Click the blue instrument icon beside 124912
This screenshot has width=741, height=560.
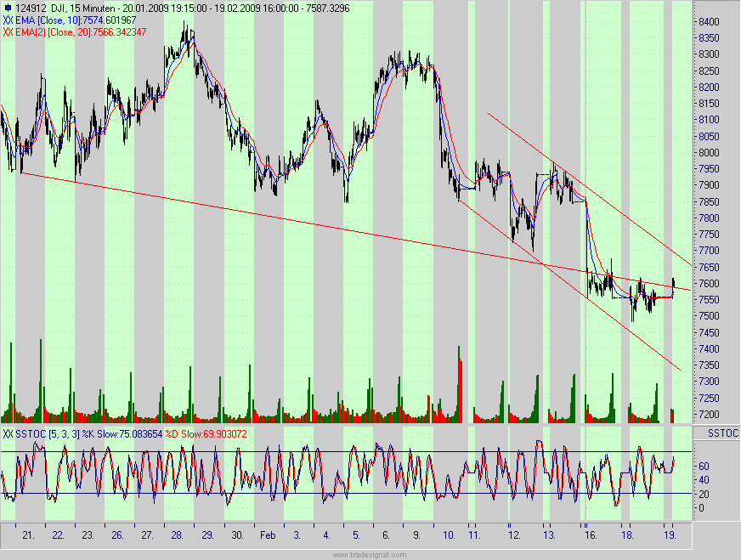tap(7, 6)
